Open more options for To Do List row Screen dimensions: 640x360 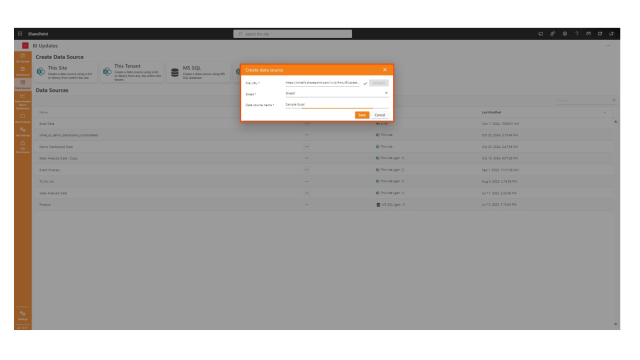(x=307, y=182)
